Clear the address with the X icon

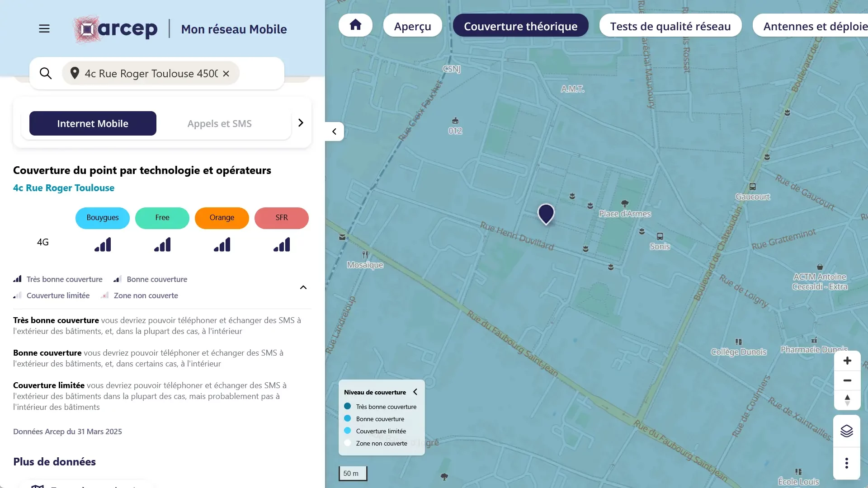[226, 73]
